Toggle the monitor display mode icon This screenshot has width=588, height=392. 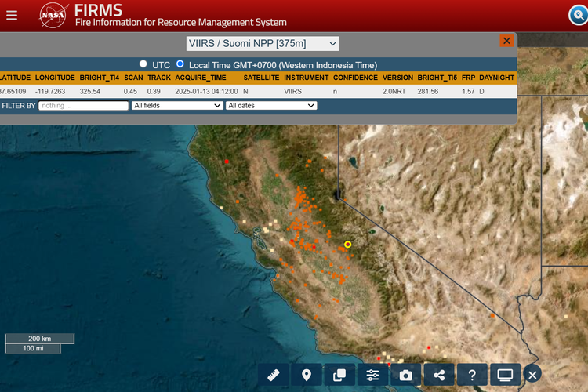tap(505, 375)
